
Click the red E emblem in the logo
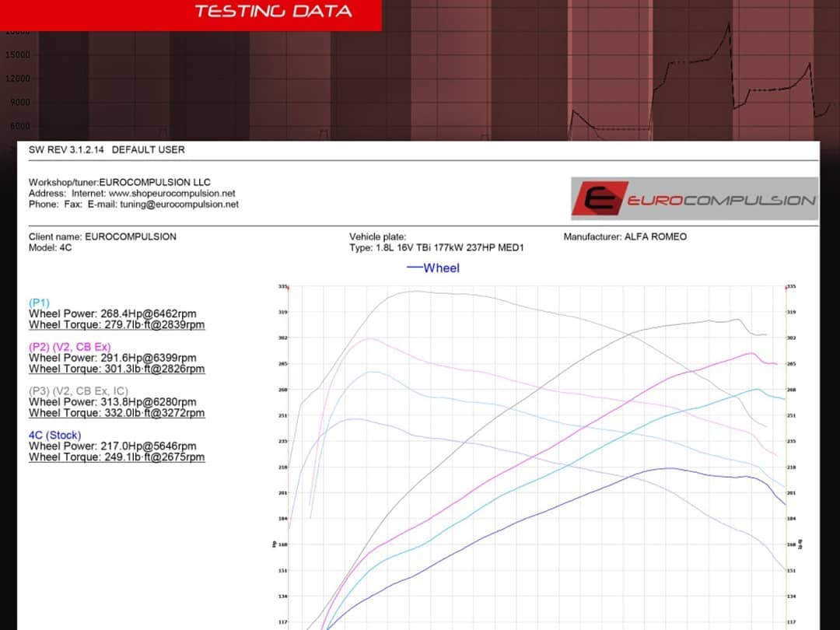click(x=600, y=199)
